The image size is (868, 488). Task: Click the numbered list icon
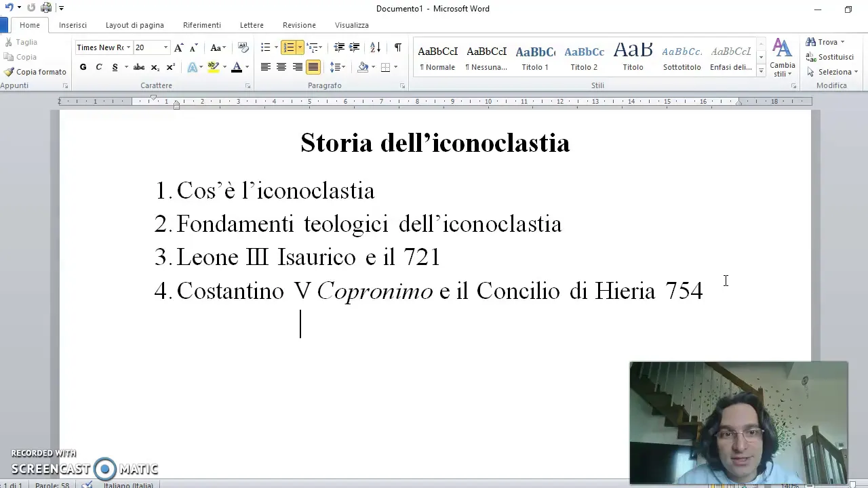pyautogui.click(x=289, y=47)
